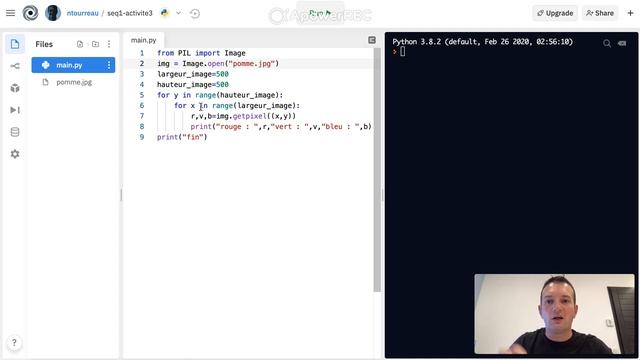
Task: Click the hauteur_image=500 line
Action: coord(193,84)
